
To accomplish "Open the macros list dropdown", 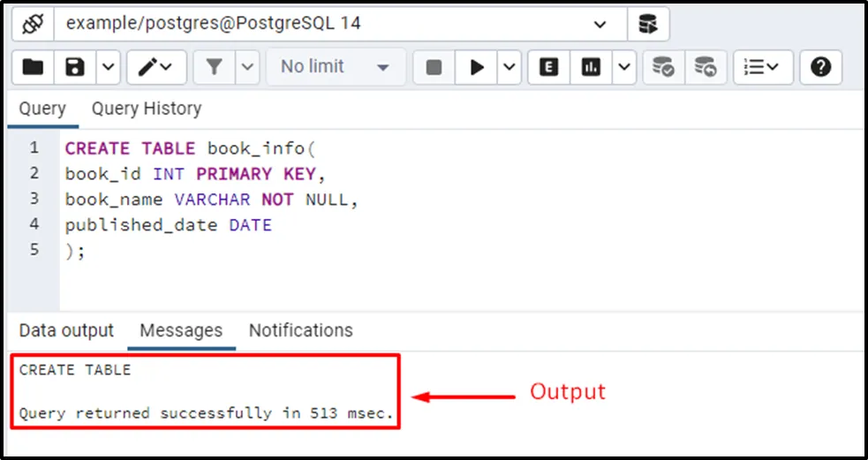I will tap(763, 67).
